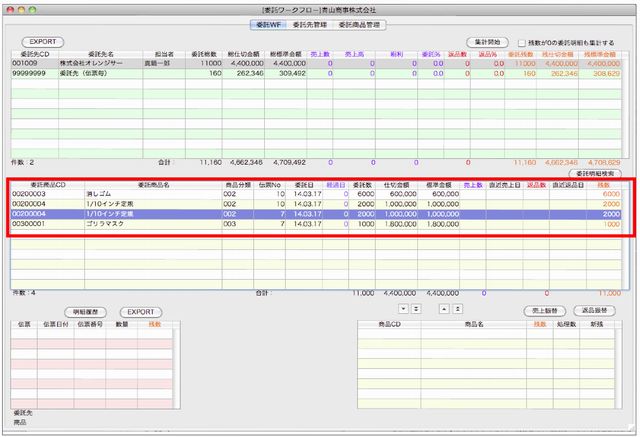Viewport: 640px width, 437px height.
Task: Click the 委託商品名 column header
Action: (x=153, y=185)
